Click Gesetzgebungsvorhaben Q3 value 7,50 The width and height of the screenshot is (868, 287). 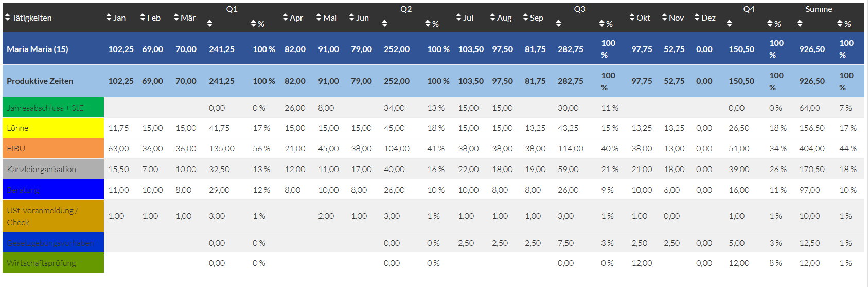tap(565, 243)
